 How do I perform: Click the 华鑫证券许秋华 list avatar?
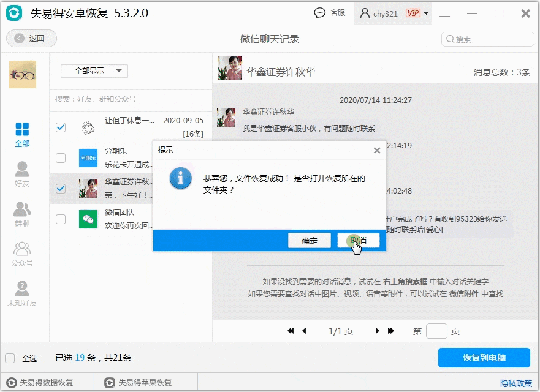pyautogui.click(x=88, y=189)
